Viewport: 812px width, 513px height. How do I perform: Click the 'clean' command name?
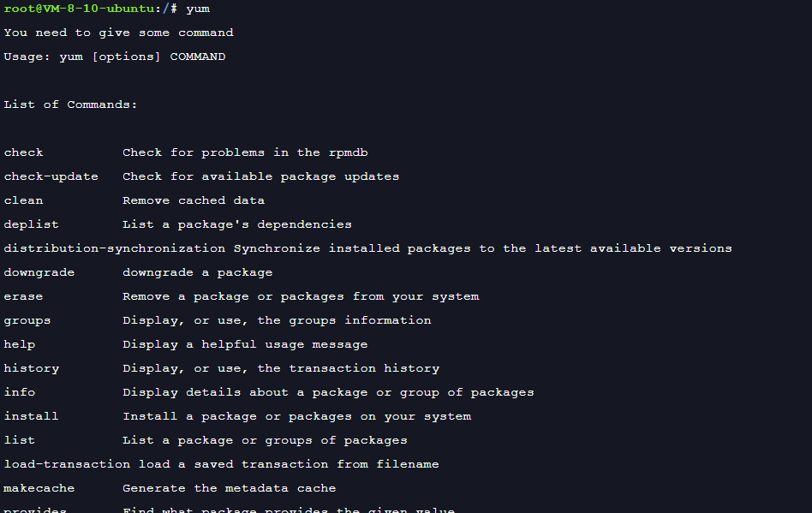23,200
